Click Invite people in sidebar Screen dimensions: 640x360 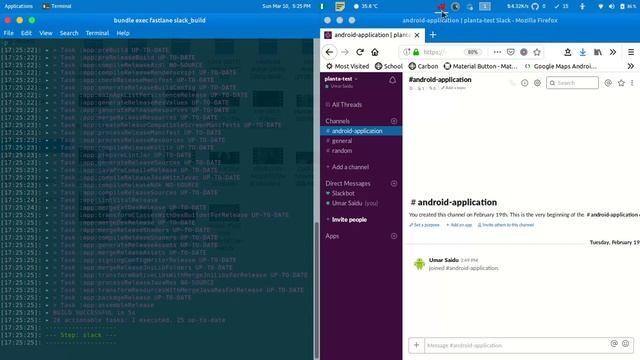(x=349, y=220)
